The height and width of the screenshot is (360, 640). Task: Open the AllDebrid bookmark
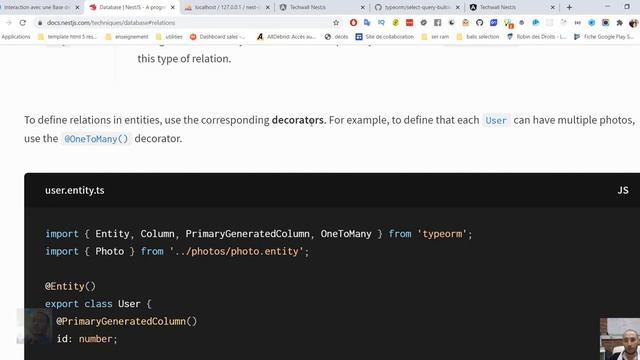[287, 37]
